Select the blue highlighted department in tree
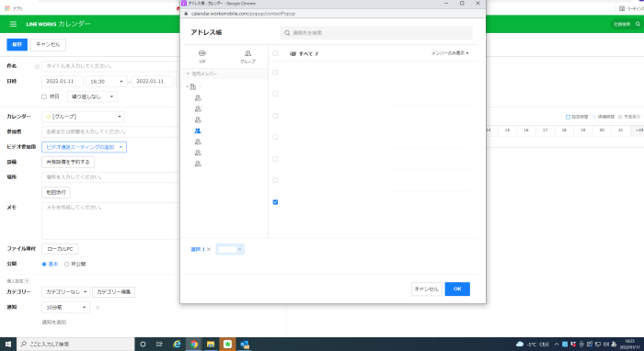This screenshot has width=644, height=351. click(x=198, y=130)
